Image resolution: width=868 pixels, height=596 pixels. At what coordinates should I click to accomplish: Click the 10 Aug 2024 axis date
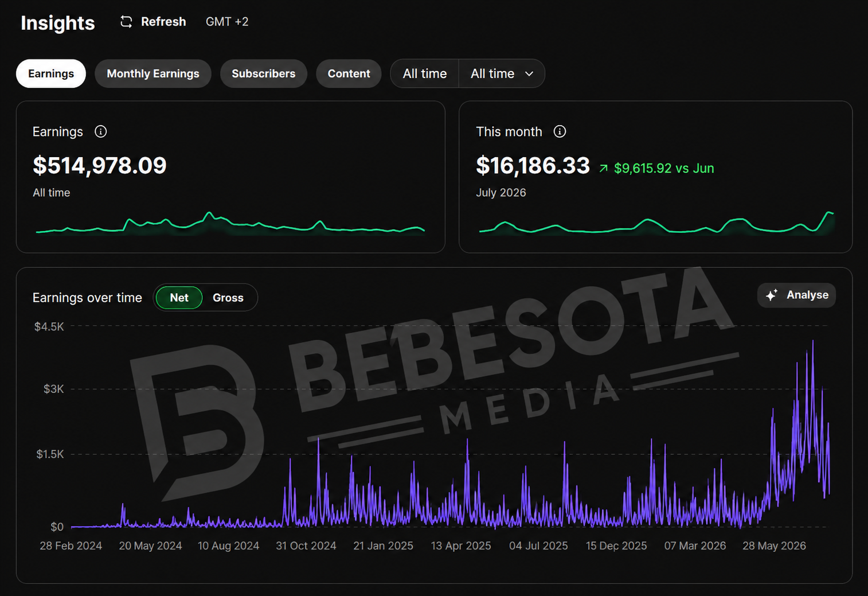click(229, 546)
